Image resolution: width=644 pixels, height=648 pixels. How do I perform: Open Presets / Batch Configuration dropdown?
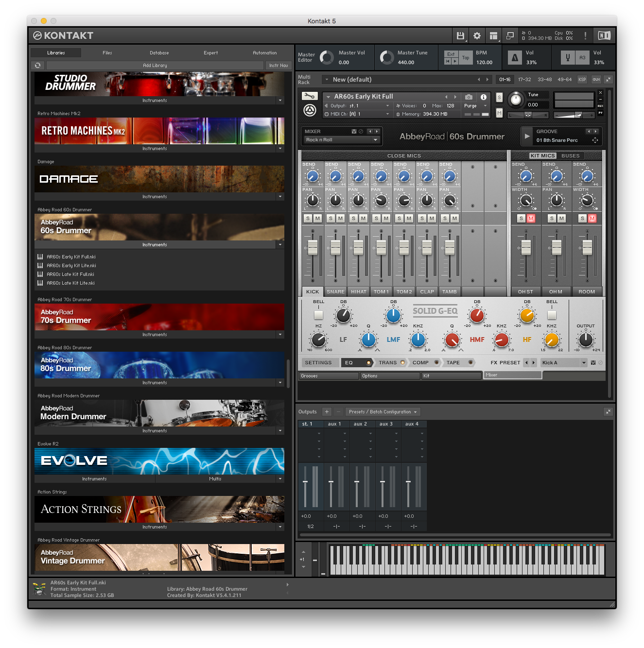[383, 411]
